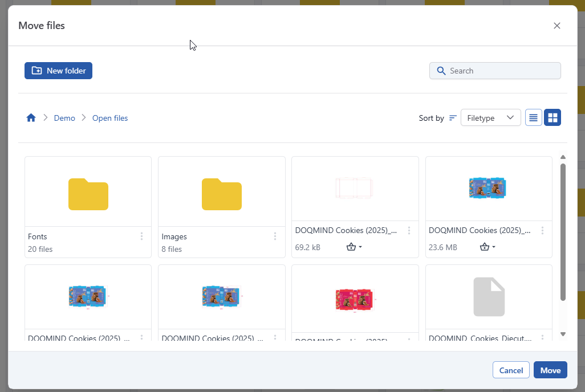The width and height of the screenshot is (585, 392).
Task: Click the Search input field
Action: point(495,71)
